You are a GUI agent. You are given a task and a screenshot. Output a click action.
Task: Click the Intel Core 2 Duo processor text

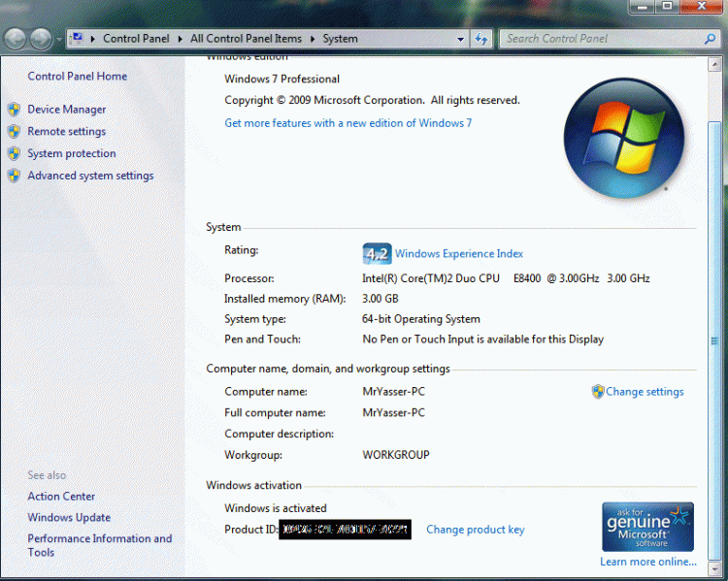[506, 278]
